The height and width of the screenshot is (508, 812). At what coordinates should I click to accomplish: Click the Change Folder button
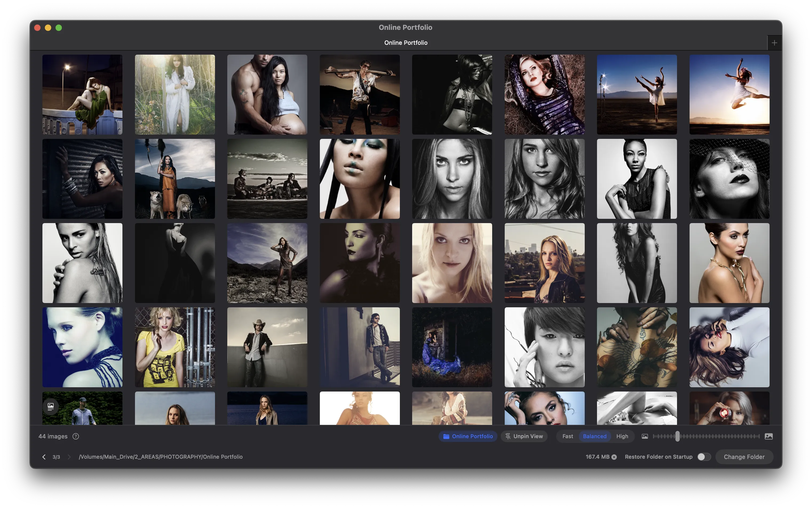744,457
